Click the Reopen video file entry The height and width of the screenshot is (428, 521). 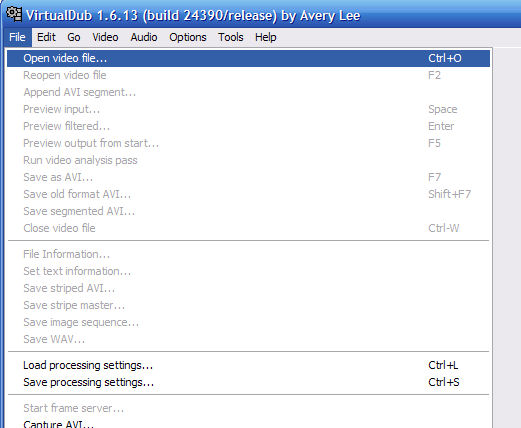(248, 75)
